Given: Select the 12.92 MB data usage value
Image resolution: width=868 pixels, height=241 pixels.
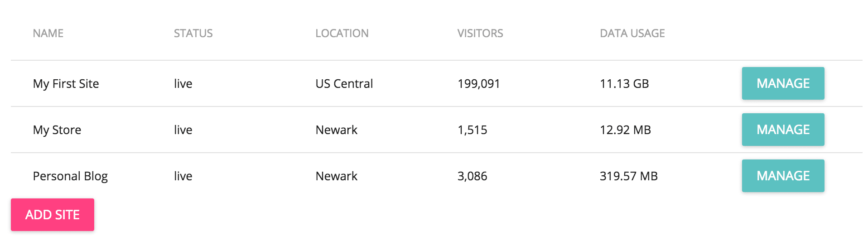Looking at the screenshot, I should (x=625, y=130).
